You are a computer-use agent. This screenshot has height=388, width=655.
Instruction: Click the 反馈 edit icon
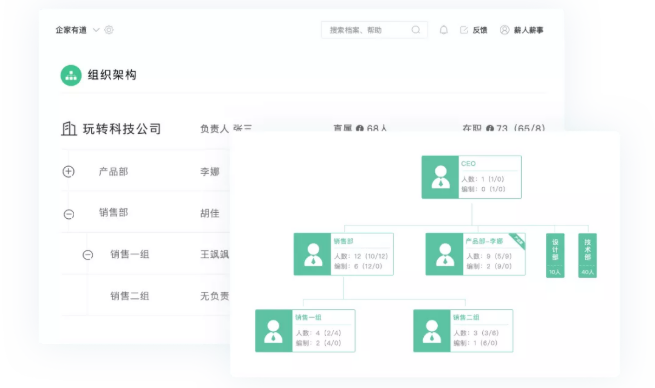click(464, 30)
